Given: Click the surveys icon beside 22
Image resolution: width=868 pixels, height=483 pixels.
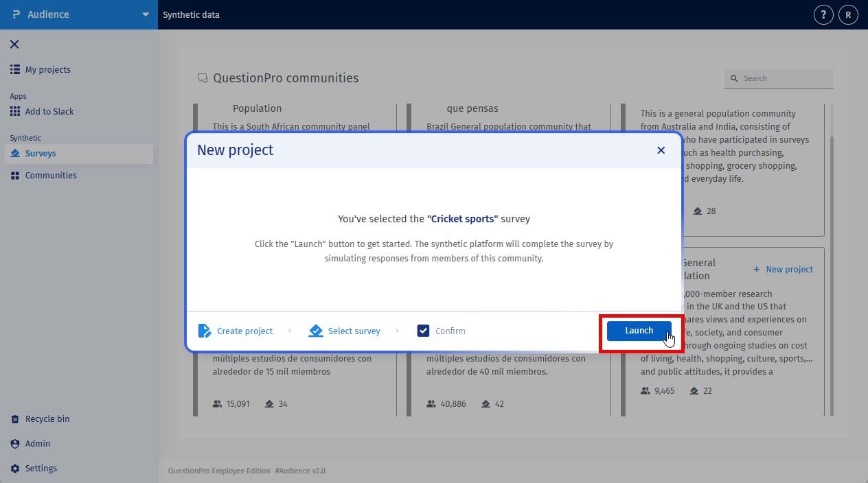Looking at the screenshot, I should pos(694,390).
